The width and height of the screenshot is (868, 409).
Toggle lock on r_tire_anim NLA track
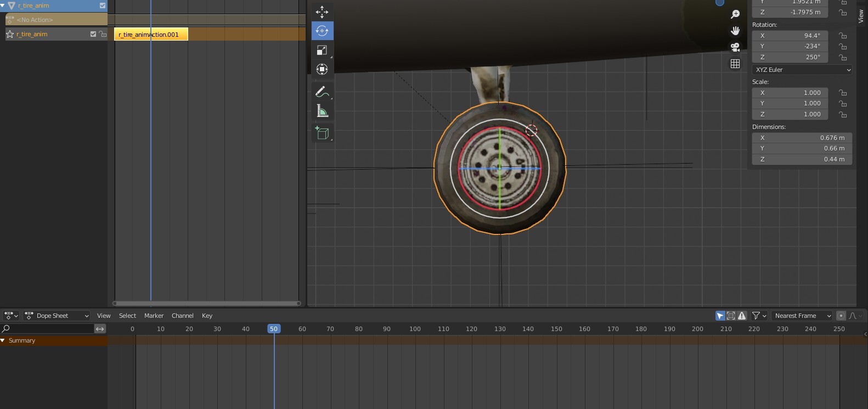click(103, 34)
